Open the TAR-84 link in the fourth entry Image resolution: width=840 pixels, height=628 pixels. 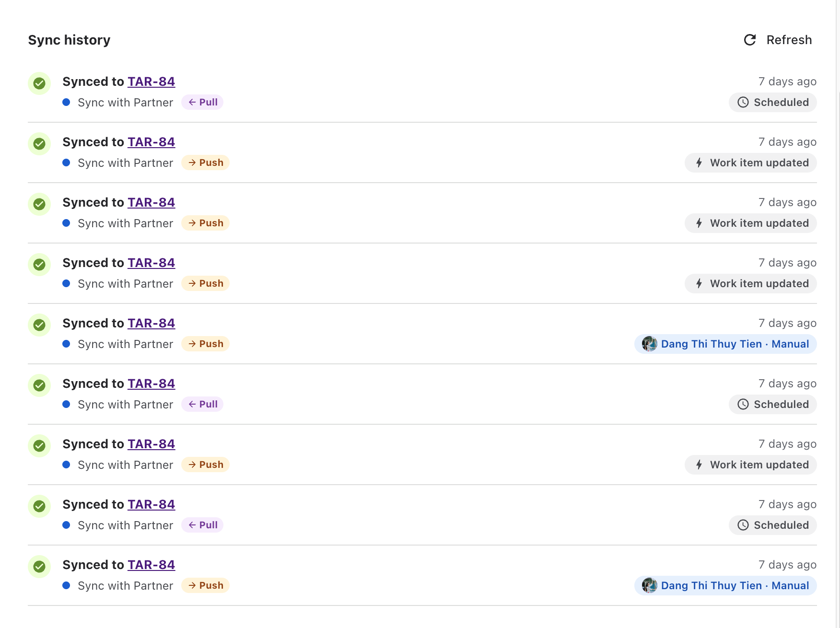click(152, 263)
